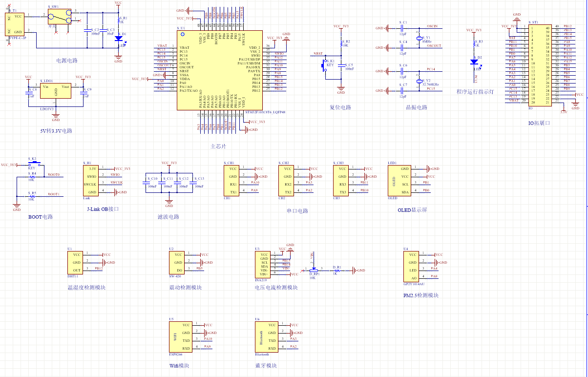Click the J-Link OB接口 label

click(103, 209)
